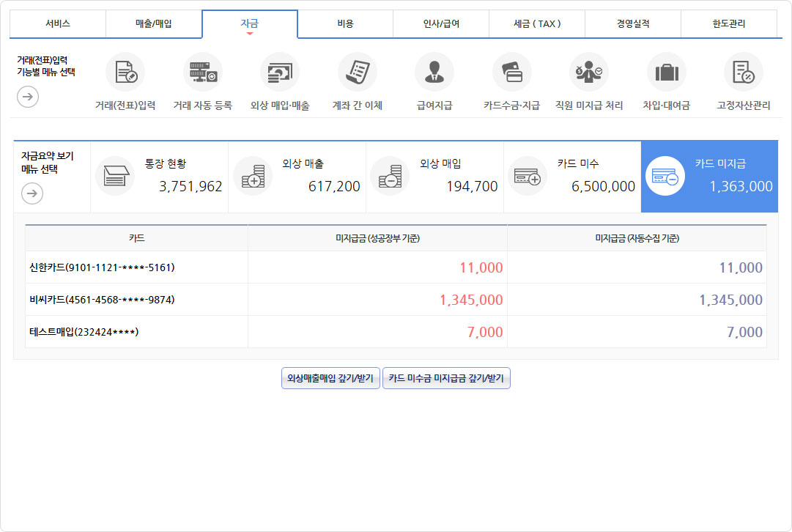792x532 pixels.
Task: Click the 통장 현황 amount 3,751,962
Action: point(190,186)
